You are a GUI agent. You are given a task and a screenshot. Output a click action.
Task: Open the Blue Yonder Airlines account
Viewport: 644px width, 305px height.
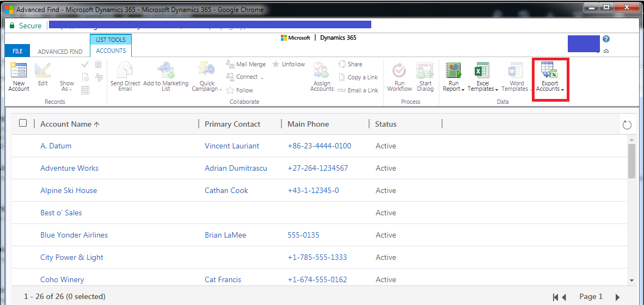[x=74, y=235]
